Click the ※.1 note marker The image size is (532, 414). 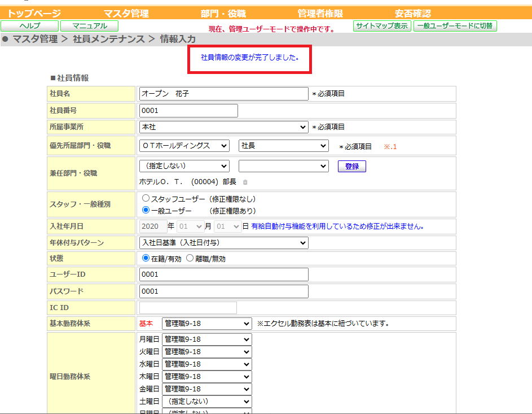[x=390, y=147]
